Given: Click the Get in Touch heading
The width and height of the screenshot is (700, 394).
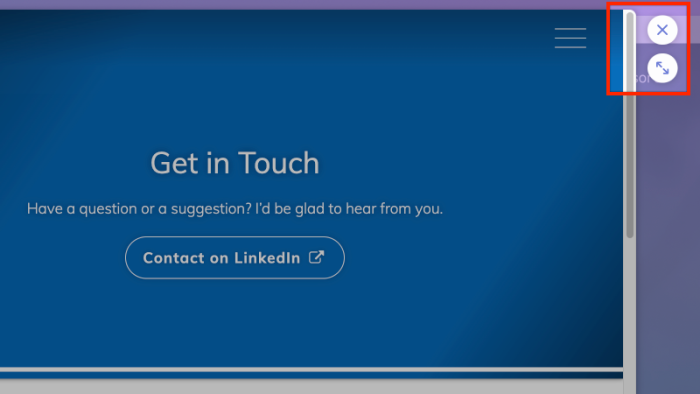Looking at the screenshot, I should [235, 163].
